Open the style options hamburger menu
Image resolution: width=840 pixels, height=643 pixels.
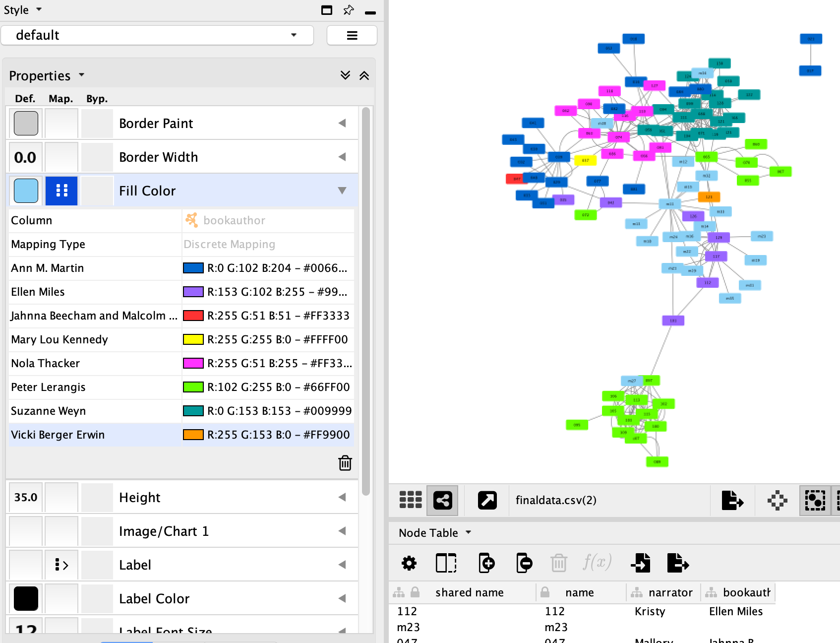tap(352, 35)
